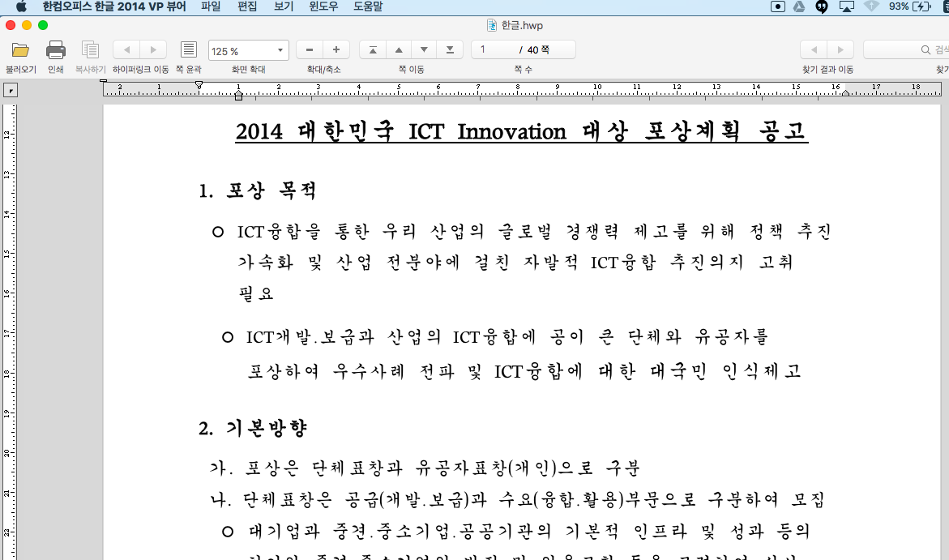The height and width of the screenshot is (560, 949).
Task: Open the 보기 menu
Action: [x=284, y=6]
